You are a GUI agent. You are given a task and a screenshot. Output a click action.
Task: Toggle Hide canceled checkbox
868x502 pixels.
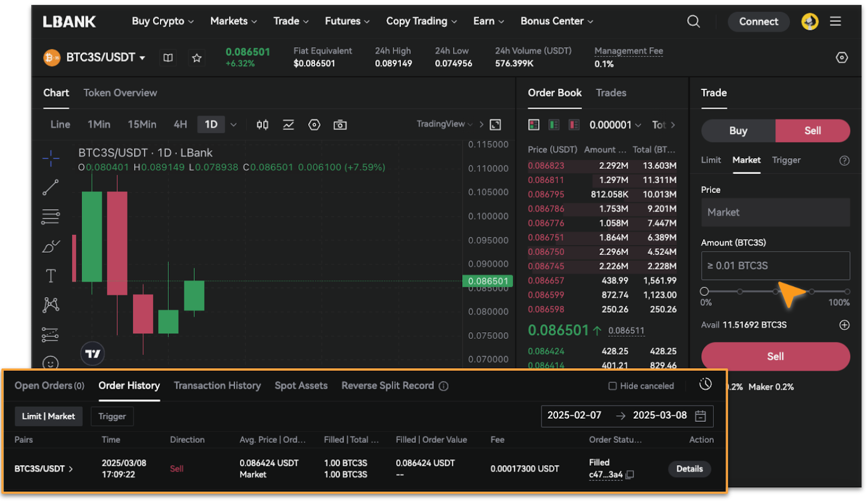[612, 386]
